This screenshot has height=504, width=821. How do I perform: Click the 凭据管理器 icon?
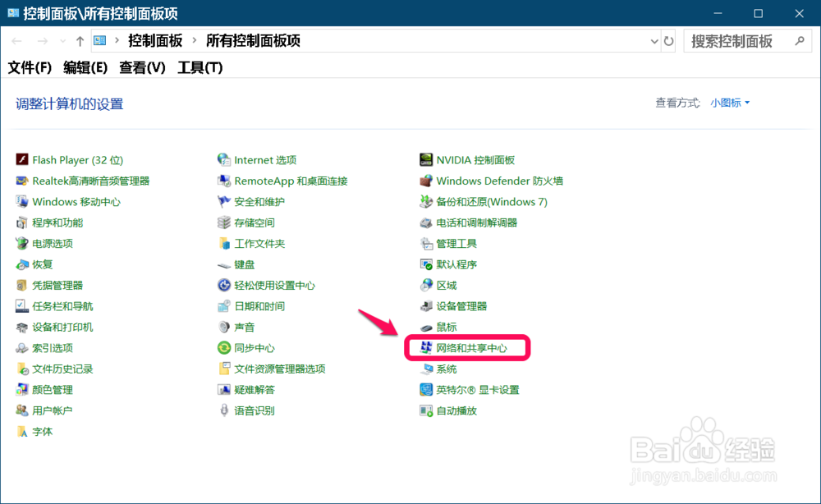[22, 285]
